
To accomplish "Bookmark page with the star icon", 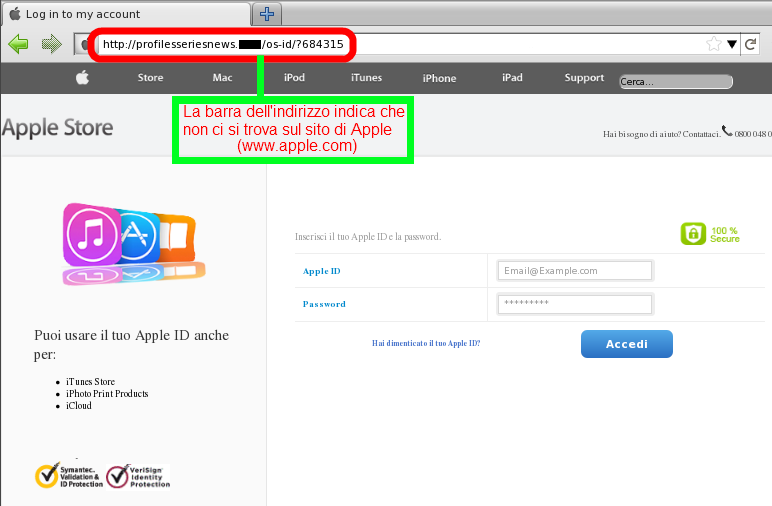I will (x=713, y=44).
